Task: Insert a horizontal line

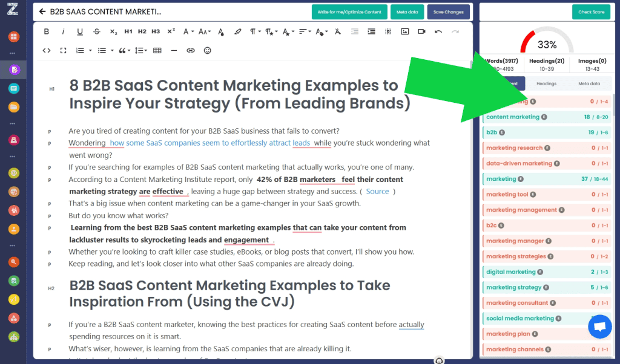Action: (174, 51)
